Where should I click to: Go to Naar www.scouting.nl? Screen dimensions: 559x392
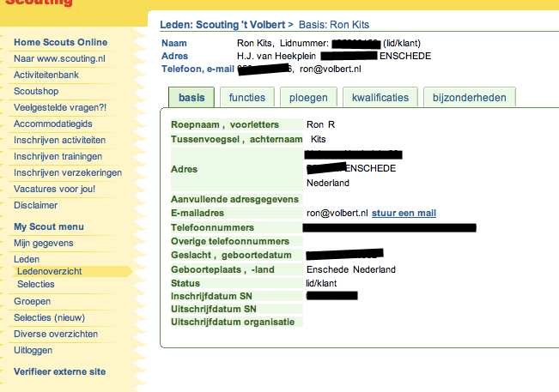[59, 58]
